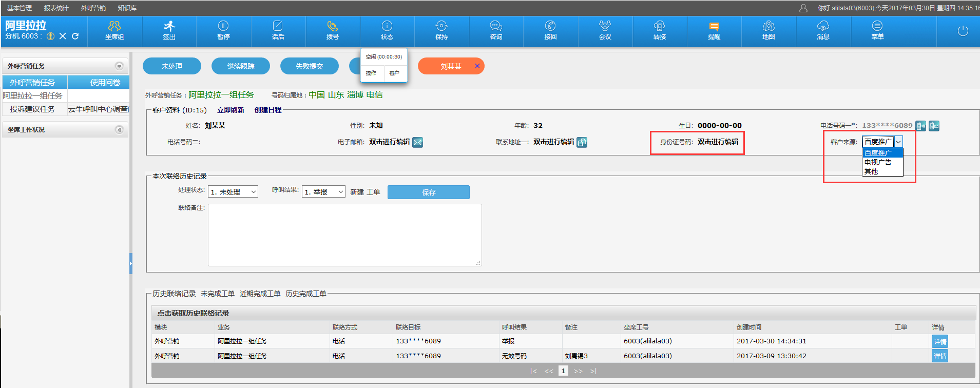Click into the 联络备注 text area
Image resolution: width=980 pixels, height=388 pixels.
pyautogui.click(x=344, y=235)
